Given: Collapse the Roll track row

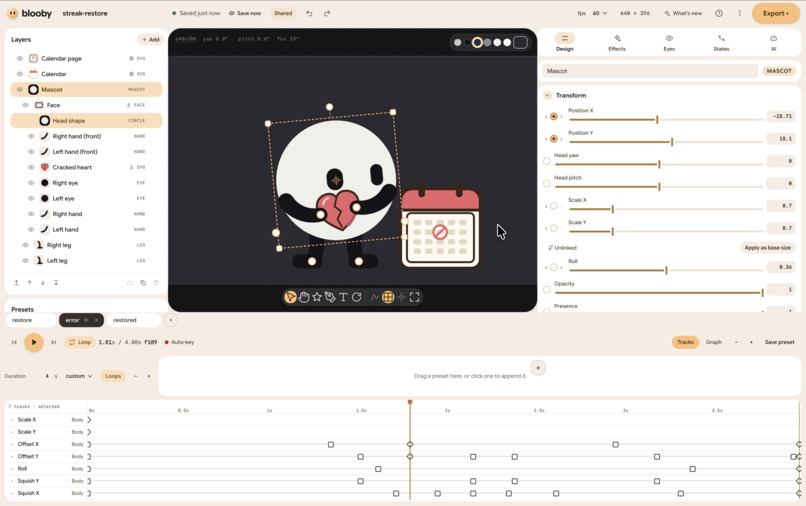Looking at the screenshot, I should pyautogui.click(x=12, y=469).
